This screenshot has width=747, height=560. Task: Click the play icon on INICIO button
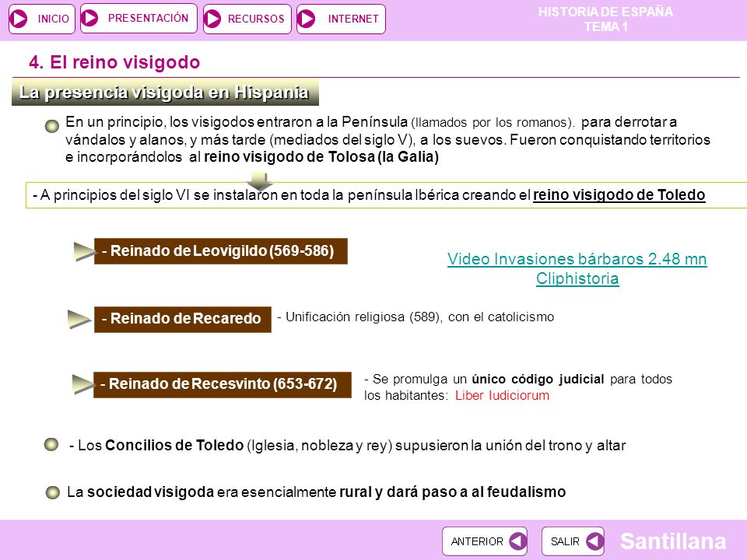[19, 19]
